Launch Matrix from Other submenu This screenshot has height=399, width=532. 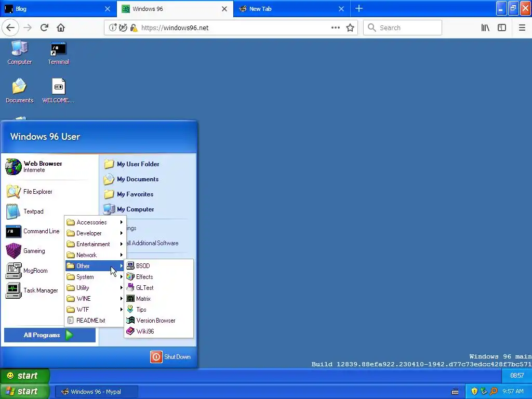pos(158,299)
